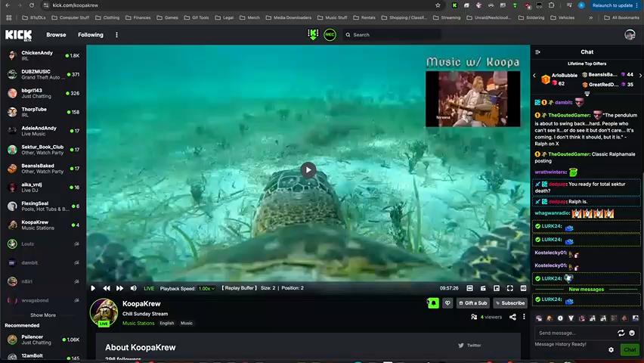Click Gift a Sub button
Image resolution: width=644 pixels, height=363 pixels.
(473, 303)
